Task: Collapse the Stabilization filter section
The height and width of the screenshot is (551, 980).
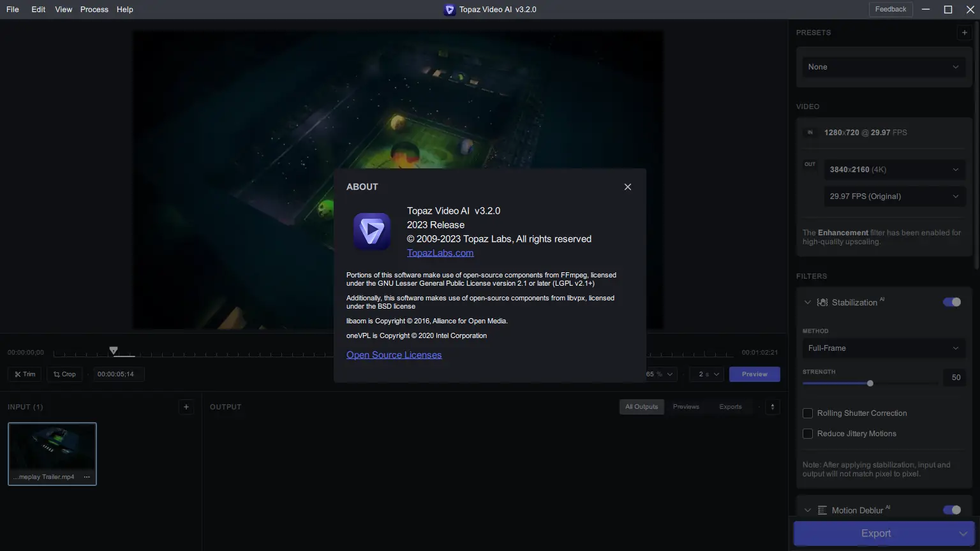Action: point(808,302)
